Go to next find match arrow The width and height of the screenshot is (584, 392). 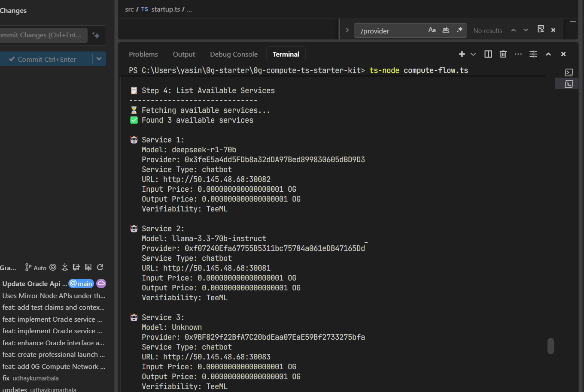point(526,30)
